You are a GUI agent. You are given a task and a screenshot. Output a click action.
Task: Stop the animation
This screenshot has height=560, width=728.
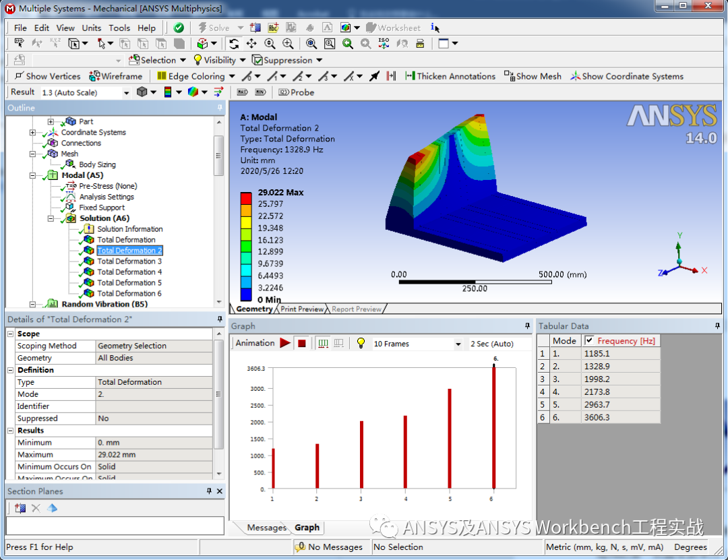tap(302, 343)
